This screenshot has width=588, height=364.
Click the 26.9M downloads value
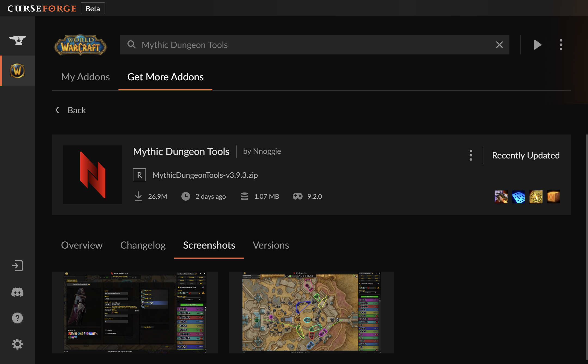(157, 196)
